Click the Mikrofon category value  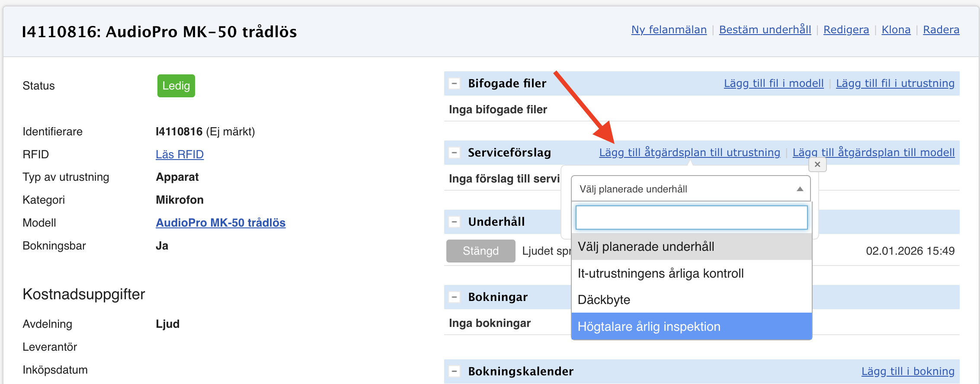coord(179,200)
